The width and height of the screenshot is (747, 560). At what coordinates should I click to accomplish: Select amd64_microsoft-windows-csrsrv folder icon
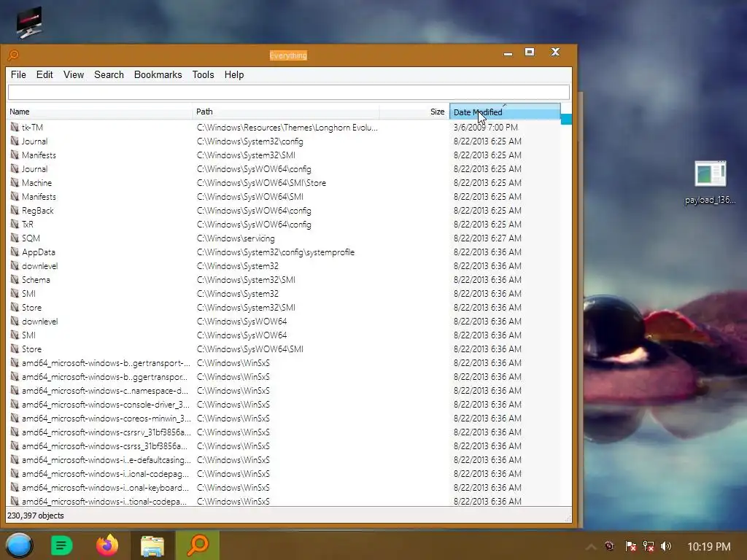pos(15,432)
